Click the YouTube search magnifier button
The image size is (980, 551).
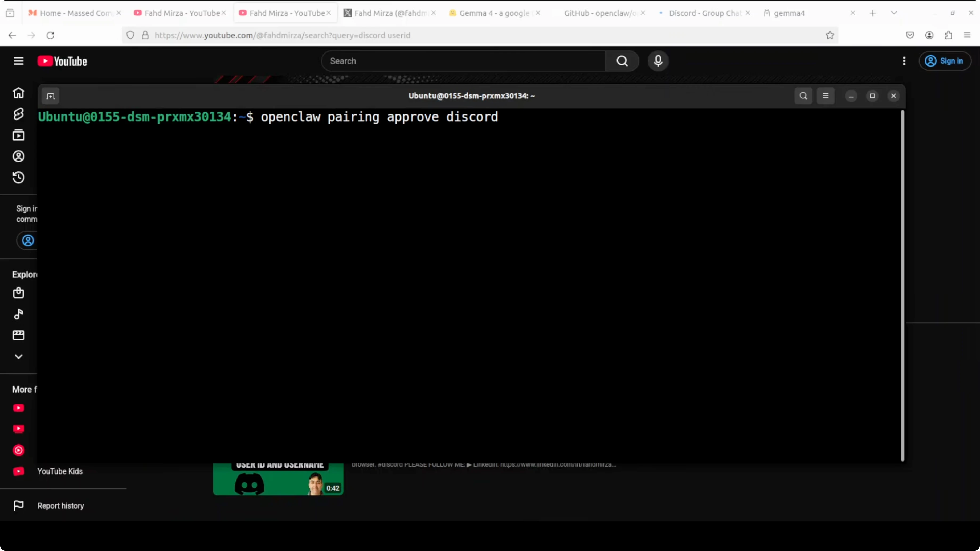(622, 61)
